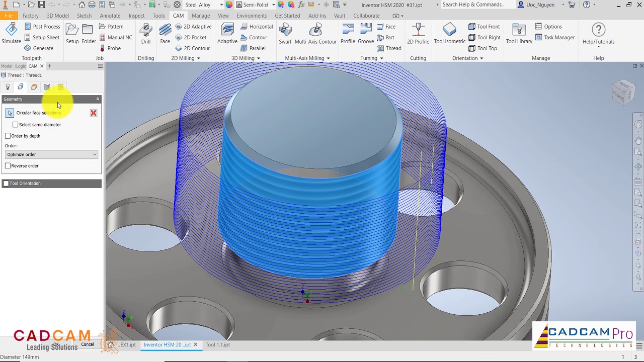Select the Parallel milling strategy
The height and width of the screenshot is (362, 644).
tap(253, 48)
